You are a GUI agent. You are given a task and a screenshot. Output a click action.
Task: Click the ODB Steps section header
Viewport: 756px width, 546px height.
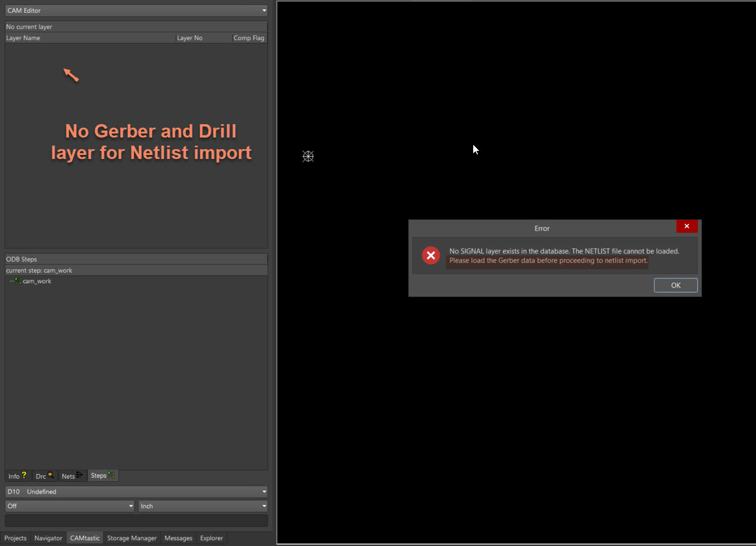[x=136, y=259]
